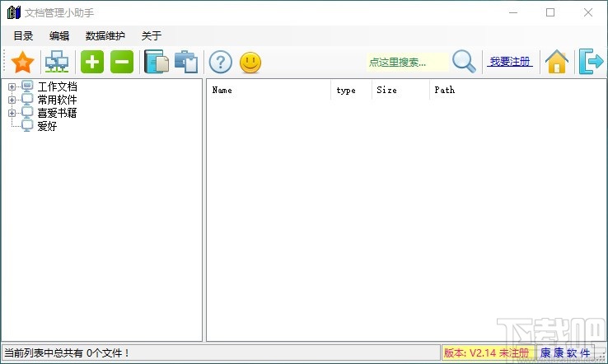Open the 编辑 menu

[x=59, y=35]
